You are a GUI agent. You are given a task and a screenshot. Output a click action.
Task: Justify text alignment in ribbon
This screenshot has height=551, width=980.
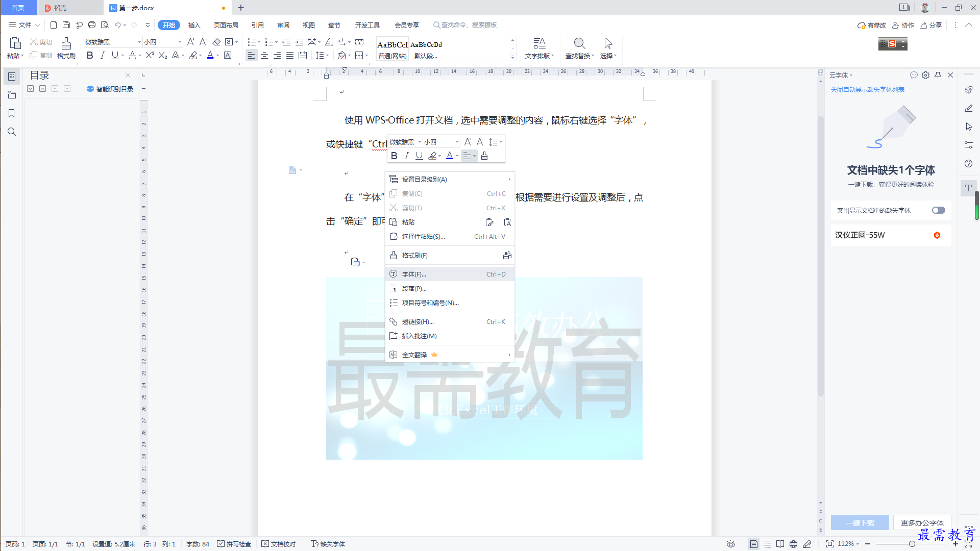point(290,55)
